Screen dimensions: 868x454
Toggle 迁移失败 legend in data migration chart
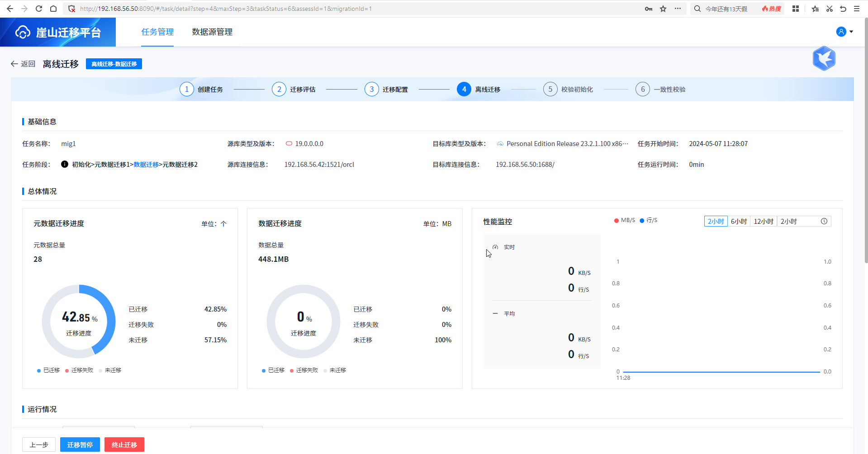tap(304, 370)
